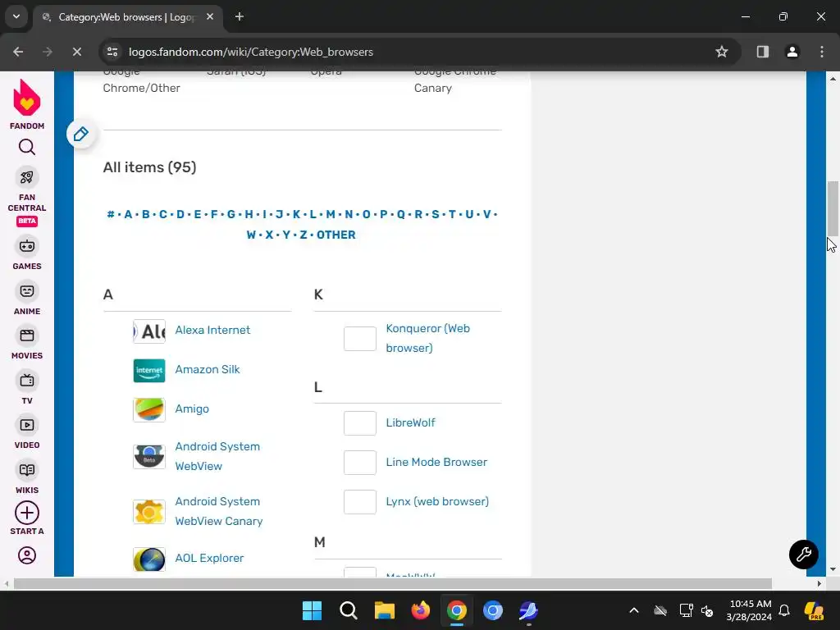The width and height of the screenshot is (840, 630).
Task: Open Fan Central rocket icon
Action: 27,177
